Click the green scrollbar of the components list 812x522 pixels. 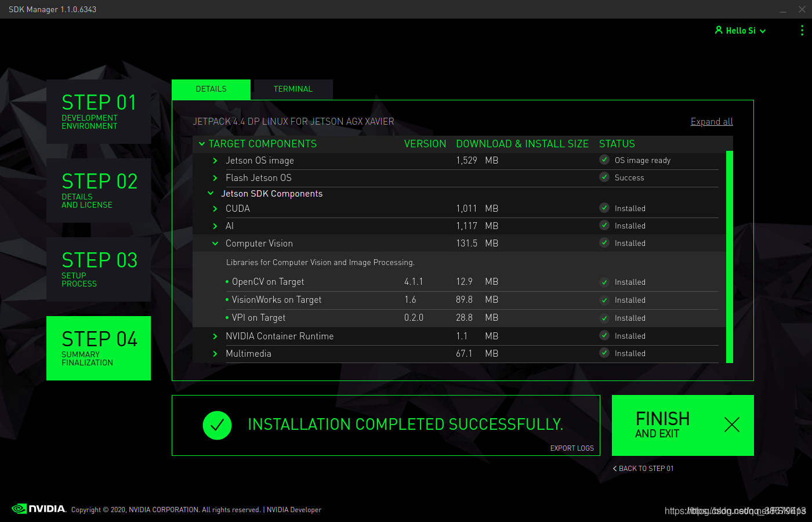pyautogui.click(x=730, y=257)
